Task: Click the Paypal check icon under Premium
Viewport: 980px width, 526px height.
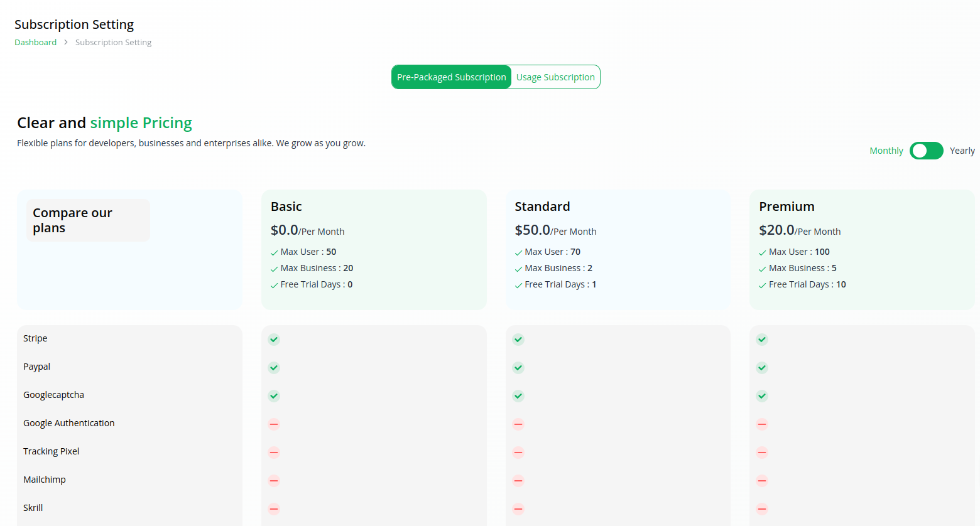Action: point(762,368)
